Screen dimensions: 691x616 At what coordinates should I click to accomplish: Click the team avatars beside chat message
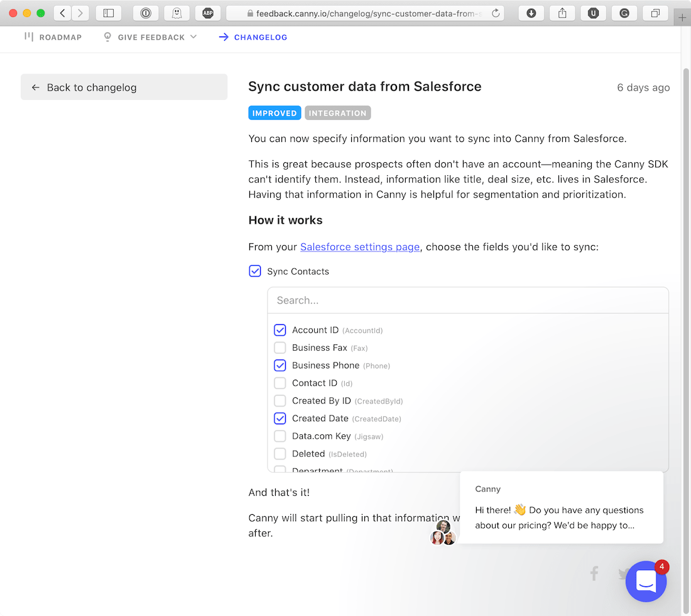(x=443, y=532)
